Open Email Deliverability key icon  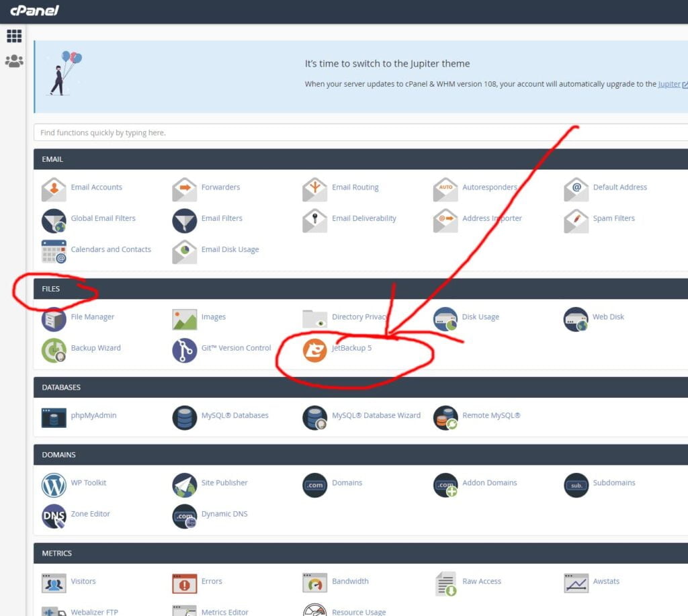pos(314,220)
